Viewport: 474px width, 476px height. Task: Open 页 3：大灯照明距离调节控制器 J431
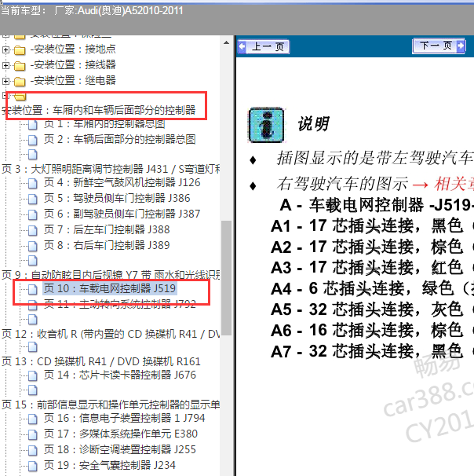pyautogui.click(x=111, y=168)
